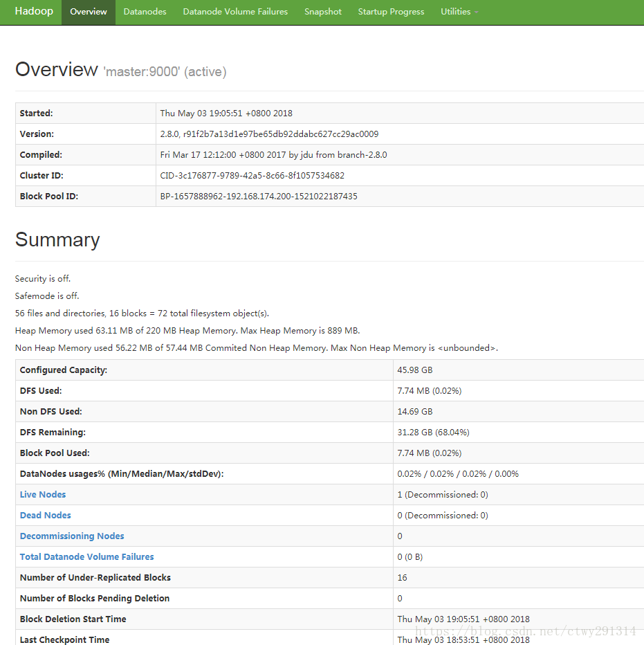Open Total Datanode Volume Failures link
644x645 pixels.
click(86, 556)
